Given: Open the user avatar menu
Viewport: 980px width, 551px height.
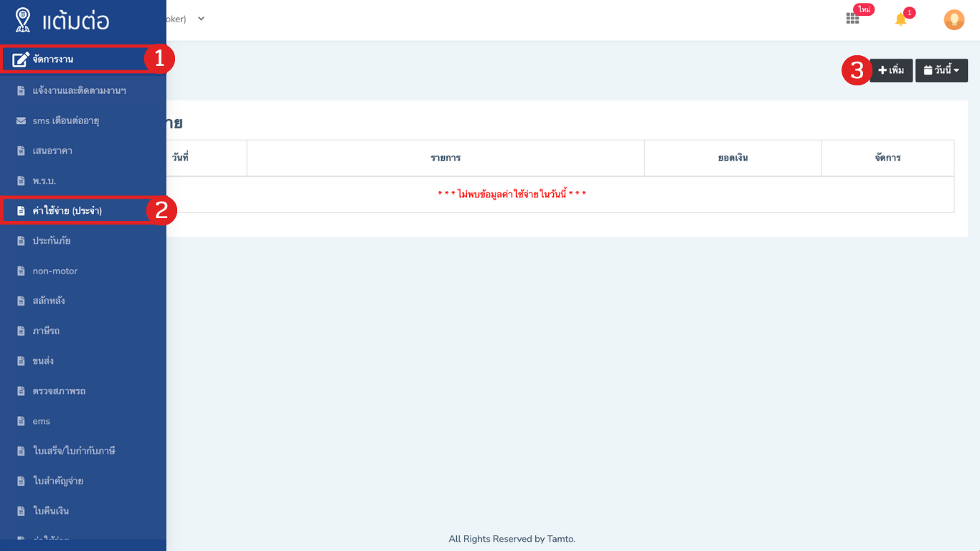Looking at the screenshot, I should [954, 19].
